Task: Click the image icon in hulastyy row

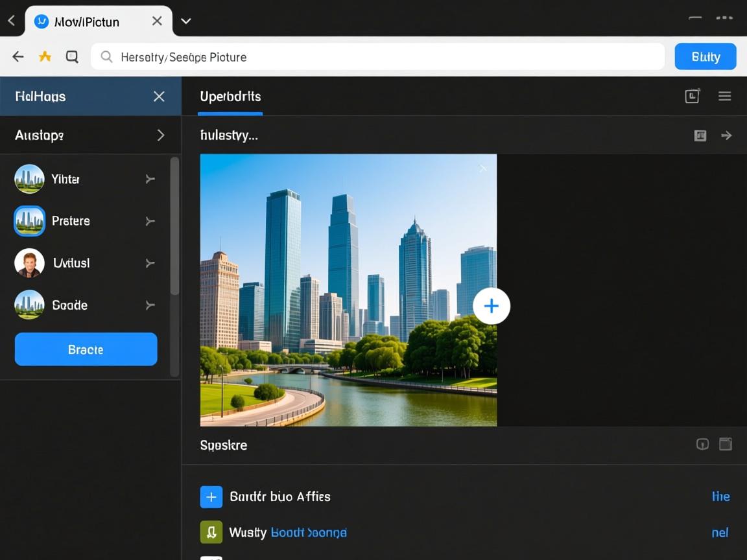Action: (700, 135)
